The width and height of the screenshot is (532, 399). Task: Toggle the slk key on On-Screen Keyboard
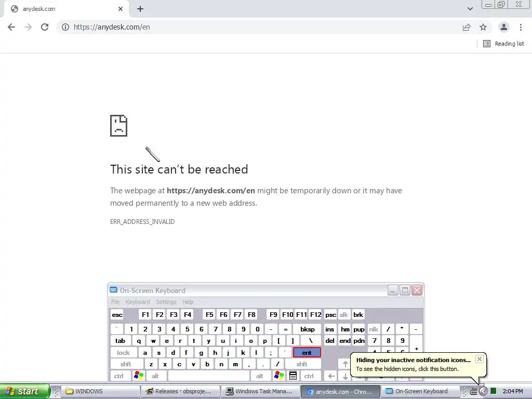(x=344, y=315)
